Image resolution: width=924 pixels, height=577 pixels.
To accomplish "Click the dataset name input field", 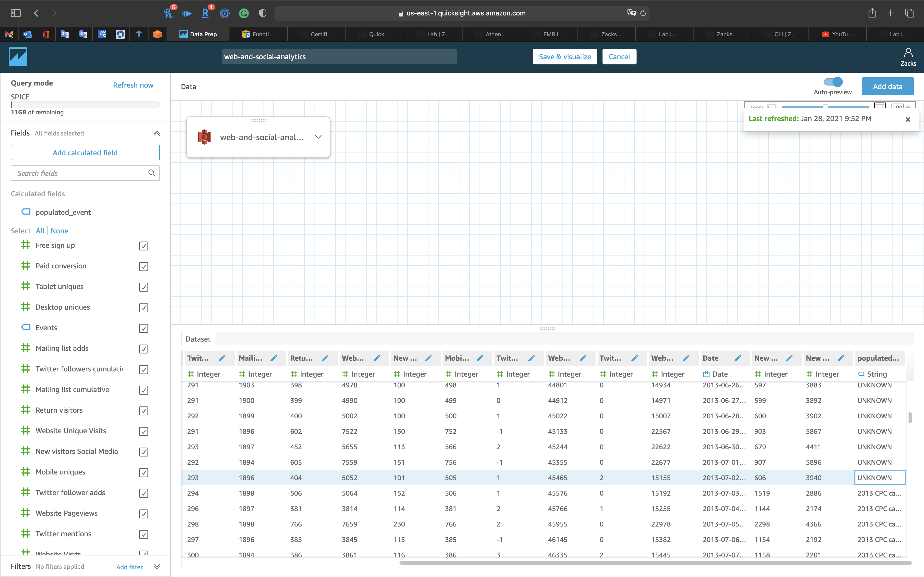I will (339, 56).
